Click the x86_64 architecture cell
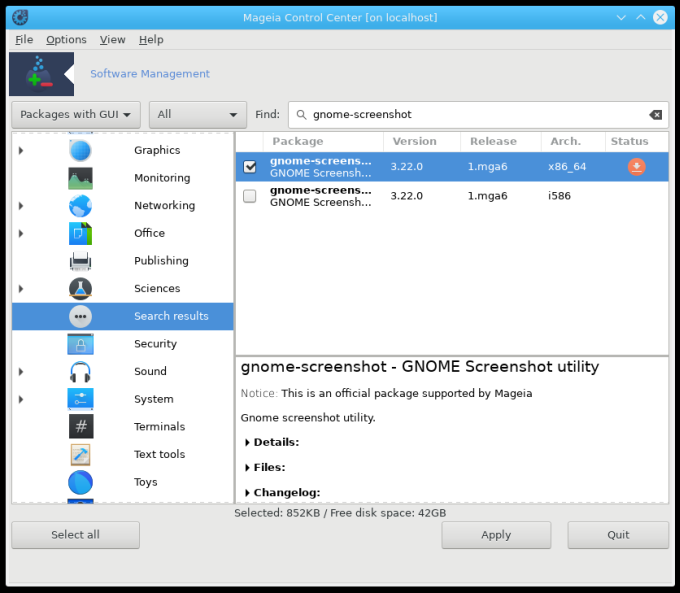The image size is (680, 593). pos(567,167)
